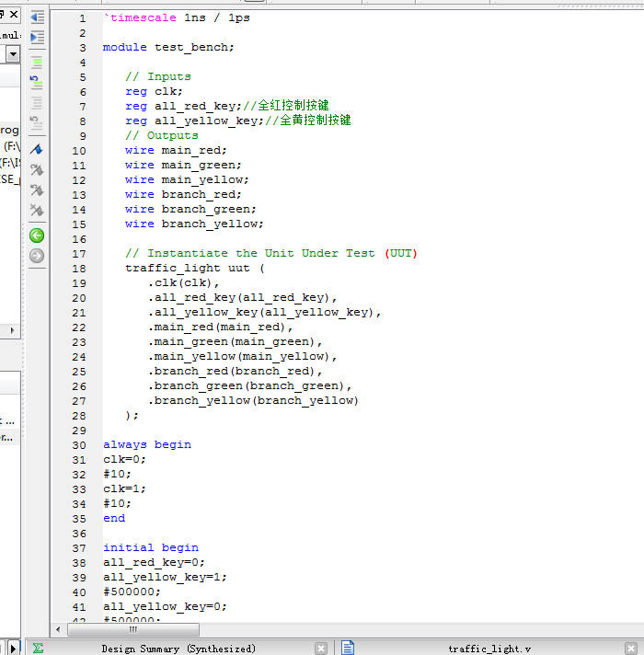Click the clear all bookmarks icon
The width and height of the screenshot is (644, 655).
coord(37,211)
